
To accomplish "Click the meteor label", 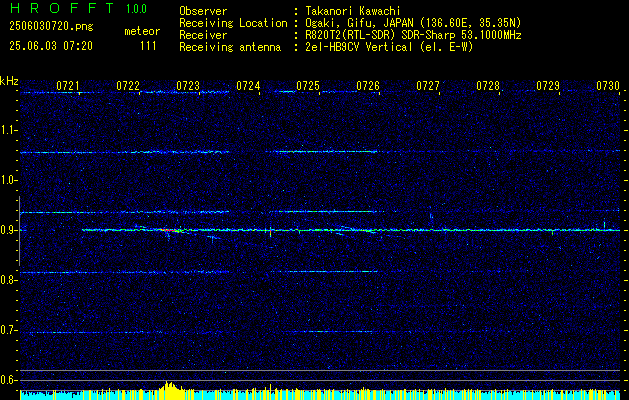I will pyautogui.click(x=142, y=31).
